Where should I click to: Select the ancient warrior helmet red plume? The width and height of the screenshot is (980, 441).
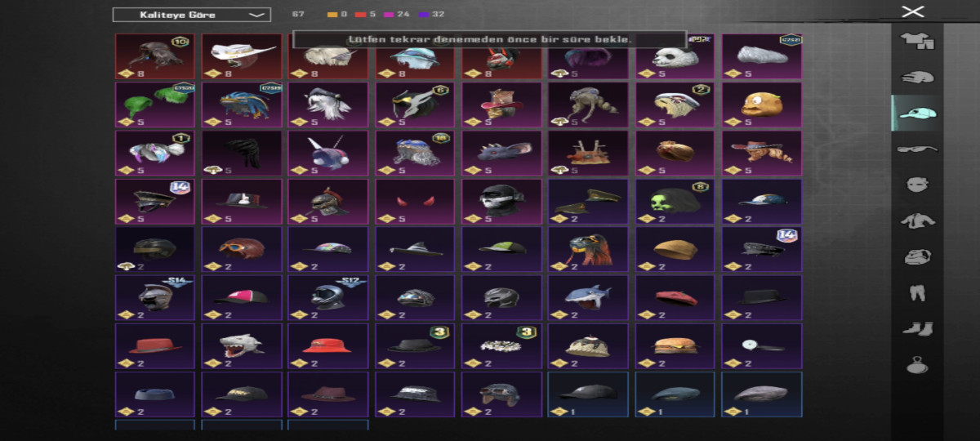coord(328,201)
